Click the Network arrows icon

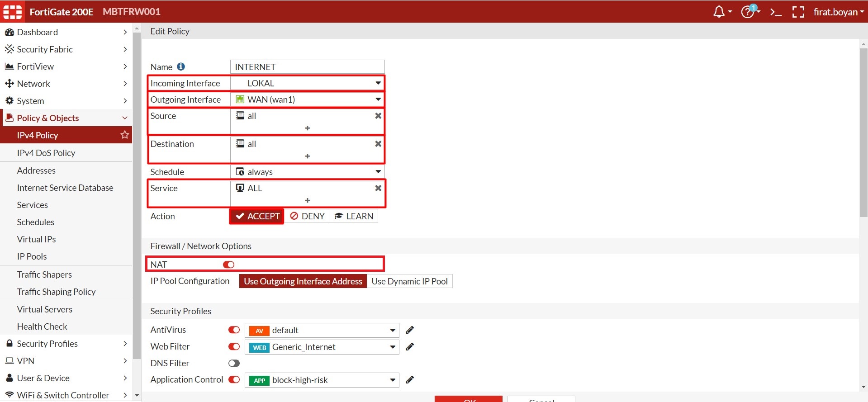click(x=9, y=84)
